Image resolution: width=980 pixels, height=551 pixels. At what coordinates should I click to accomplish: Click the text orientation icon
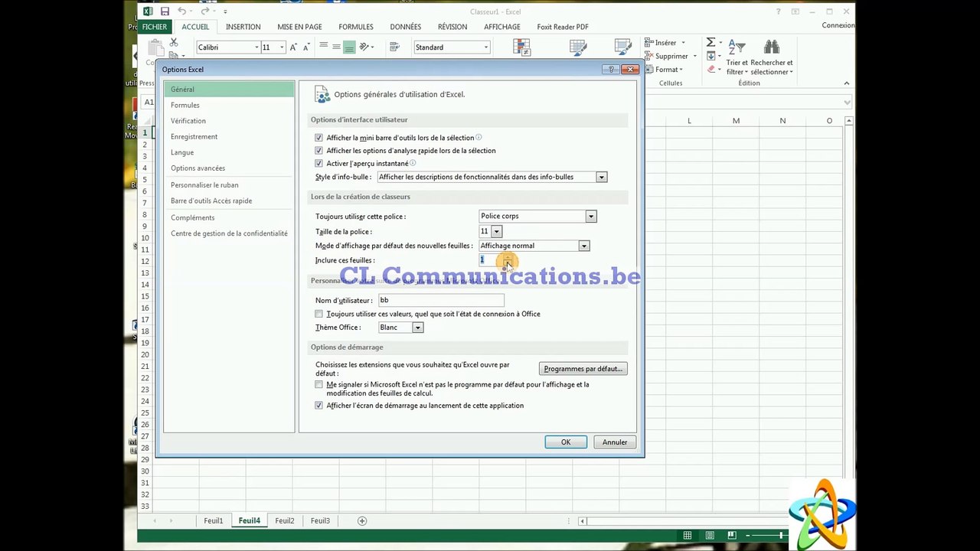[365, 47]
